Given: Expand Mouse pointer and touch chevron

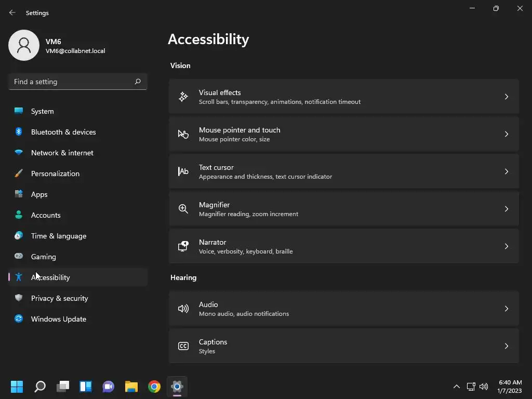Looking at the screenshot, I should pyautogui.click(x=507, y=134).
